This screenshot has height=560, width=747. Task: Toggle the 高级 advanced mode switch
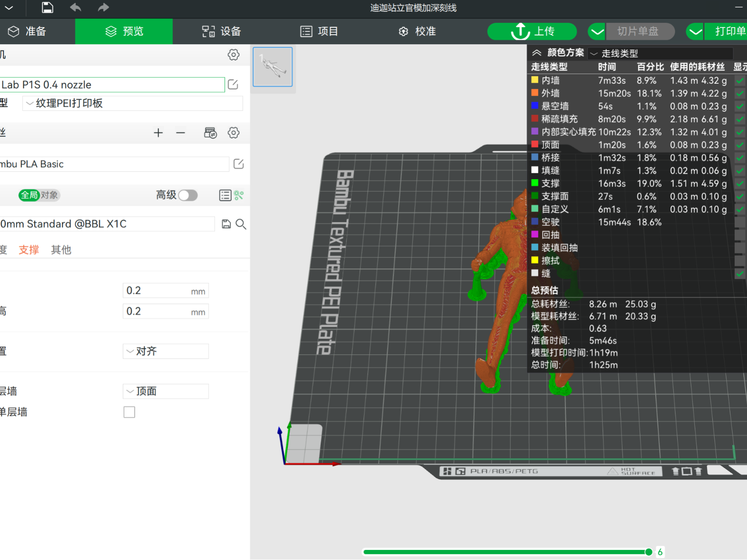click(188, 195)
